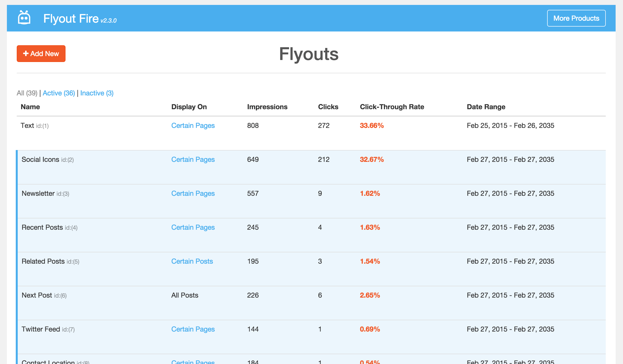Click the Impressions column header

[x=267, y=107]
